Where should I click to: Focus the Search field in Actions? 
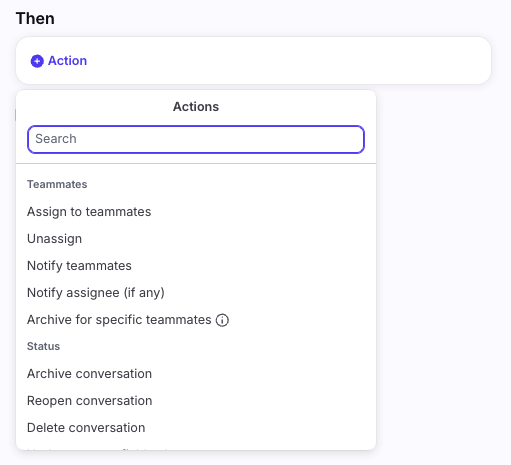click(x=196, y=139)
